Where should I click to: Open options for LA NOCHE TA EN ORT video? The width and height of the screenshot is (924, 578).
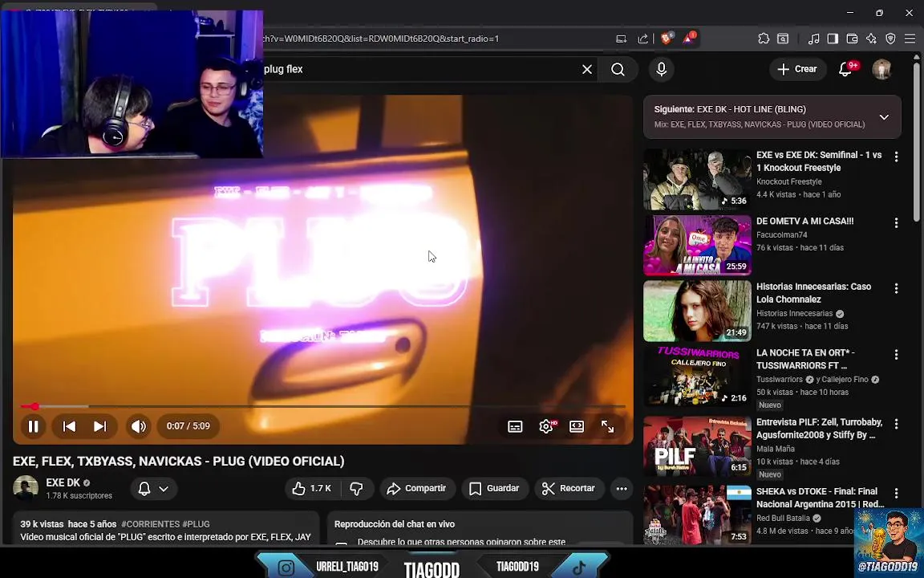896,355
